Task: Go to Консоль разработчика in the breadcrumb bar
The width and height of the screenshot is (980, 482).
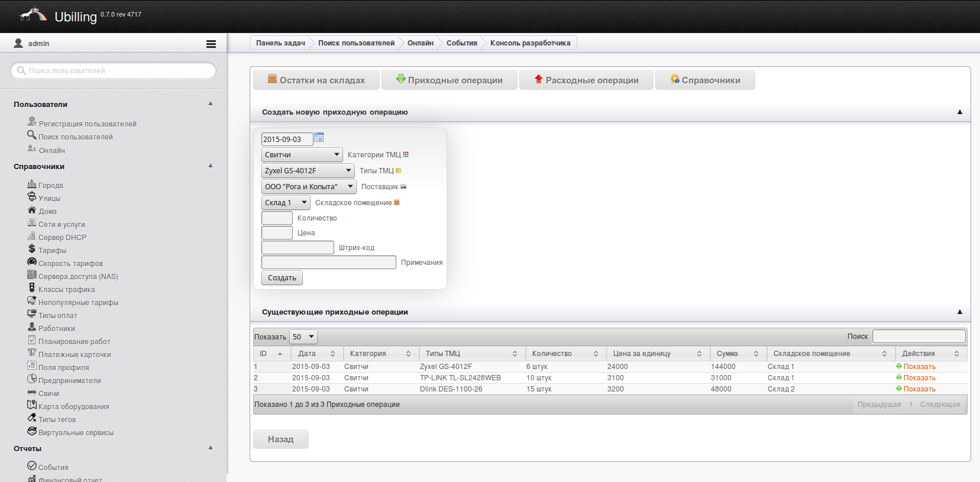Action: point(530,43)
